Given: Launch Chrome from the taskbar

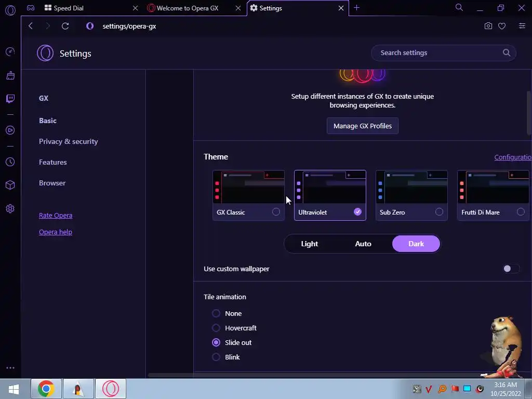Looking at the screenshot, I should click(46, 389).
